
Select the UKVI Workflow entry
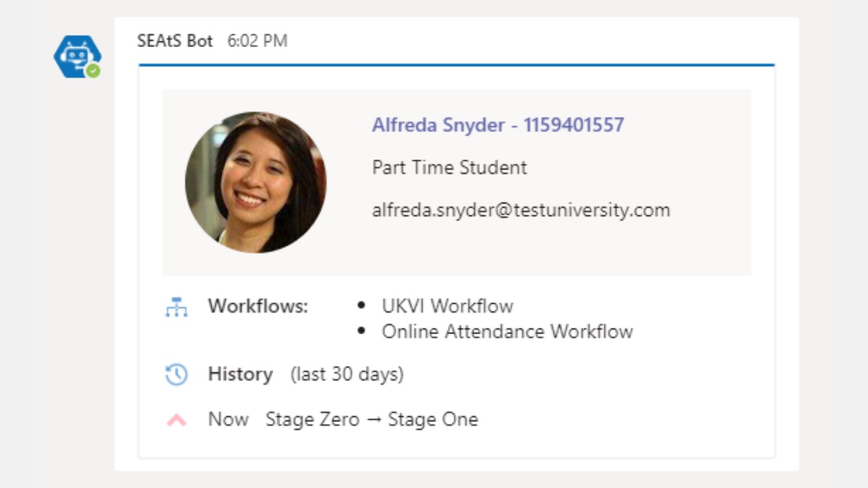(447, 306)
